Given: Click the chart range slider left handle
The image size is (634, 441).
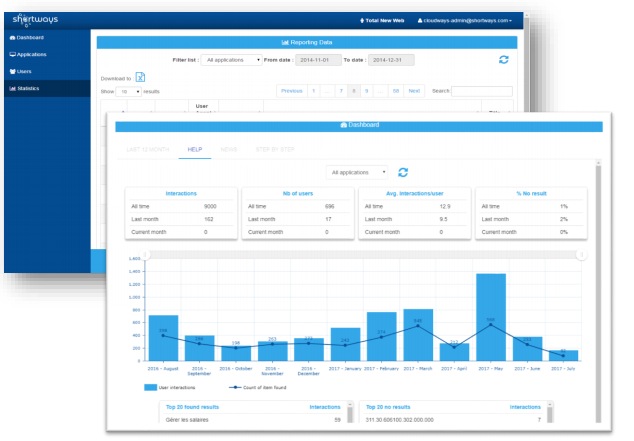Looking at the screenshot, I should [x=145, y=255].
